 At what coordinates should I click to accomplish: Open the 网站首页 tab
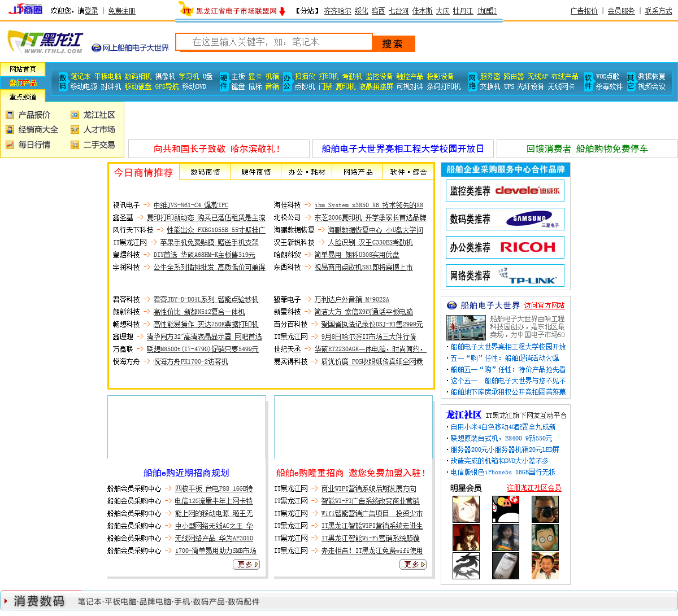(23, 69)
